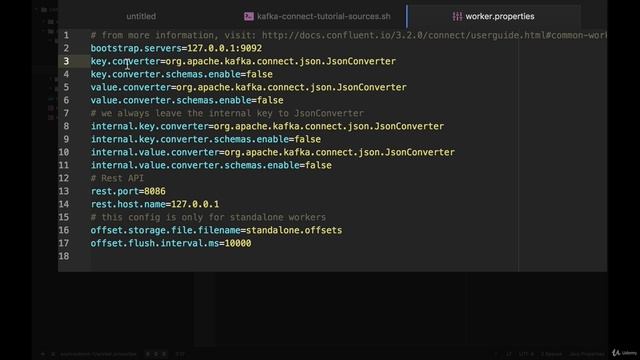Image resolution: width=640 pixels, height=360 pixels.
Task: Open the kafka-connect-tutorial-sources.sh tab
Action: pos(324,16)
